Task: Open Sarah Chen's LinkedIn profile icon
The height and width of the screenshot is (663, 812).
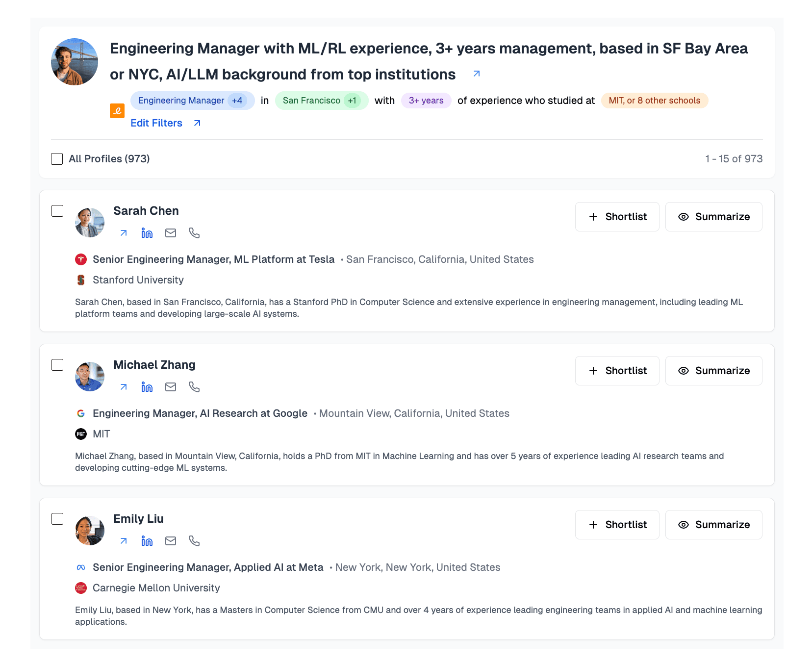Action: [x=147, y=233]
